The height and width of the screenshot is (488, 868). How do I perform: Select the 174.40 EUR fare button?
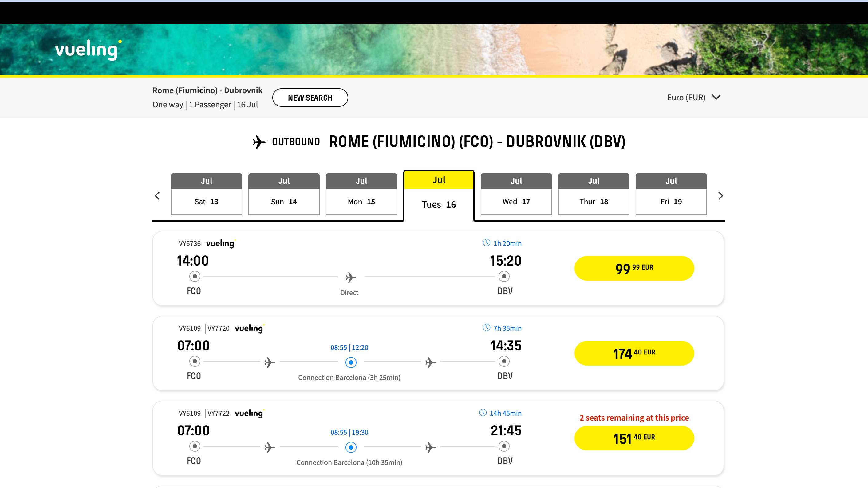pos(633,353)
